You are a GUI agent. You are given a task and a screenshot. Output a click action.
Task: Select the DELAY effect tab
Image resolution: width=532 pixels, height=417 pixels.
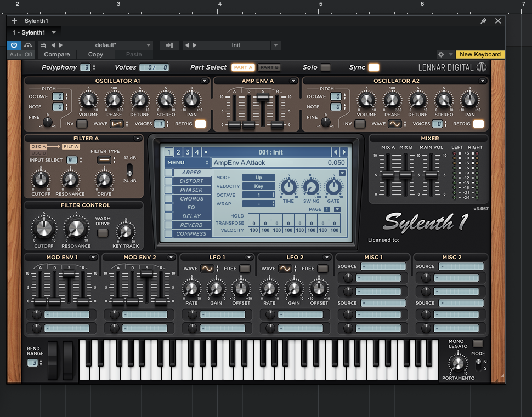[x=191, y=216]
